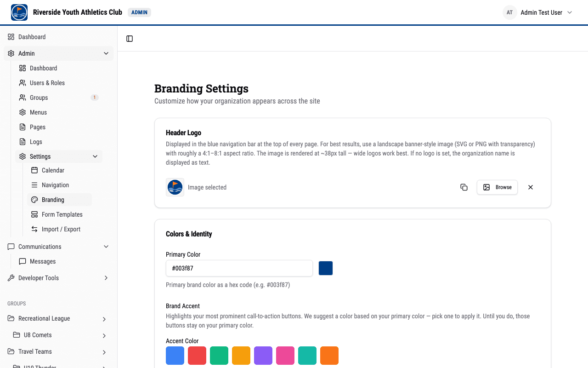Expand the U8 Comets group
Viewport: 588px width, 368px height.
coord(104,335)
